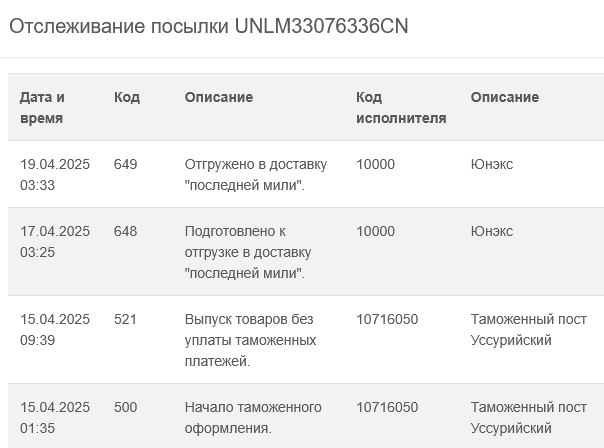Viewport: 604px width, 448px height.
Task: Click status code 649
Action: (126, 164)
